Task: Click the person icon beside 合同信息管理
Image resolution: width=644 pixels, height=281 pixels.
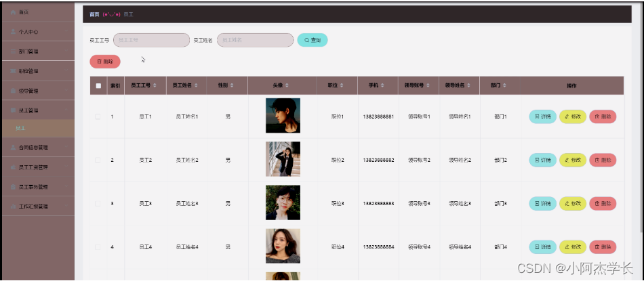Action: click(x=13, y=147)
